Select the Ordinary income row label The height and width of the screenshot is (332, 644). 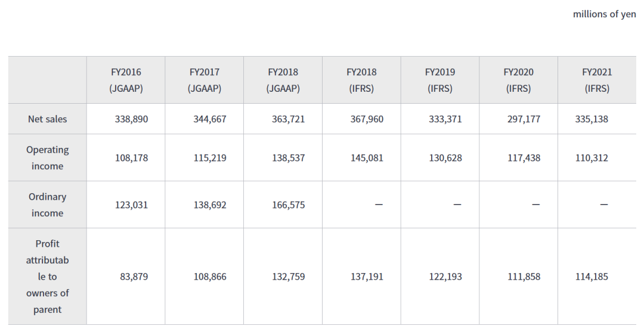pyautogui.click(x=48, y=205)
